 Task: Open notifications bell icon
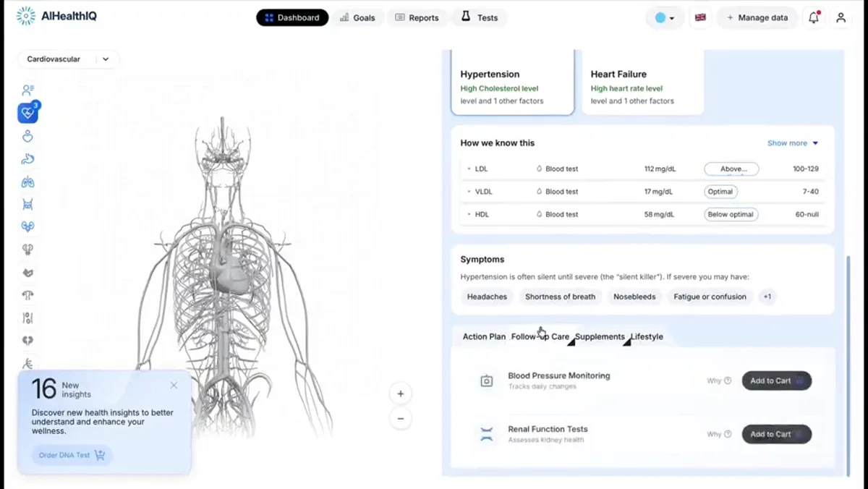814,17
